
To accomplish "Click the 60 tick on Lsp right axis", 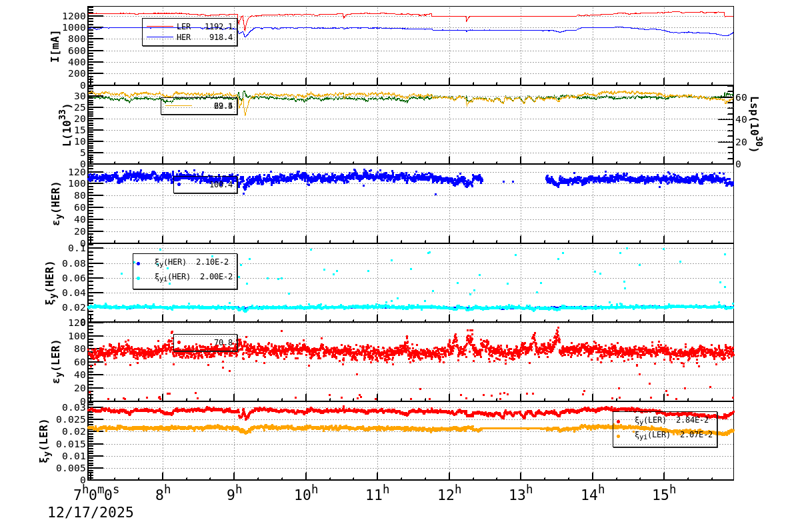I will (741, 97).
